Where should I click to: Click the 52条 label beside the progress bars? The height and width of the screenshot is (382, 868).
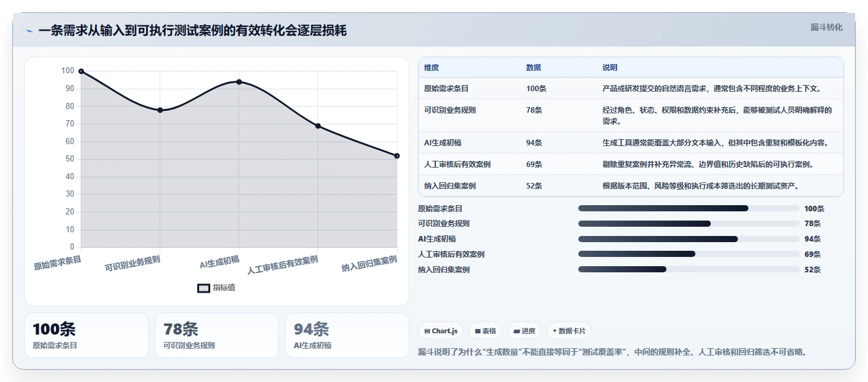pyautogui.click(x=813, y=270)
